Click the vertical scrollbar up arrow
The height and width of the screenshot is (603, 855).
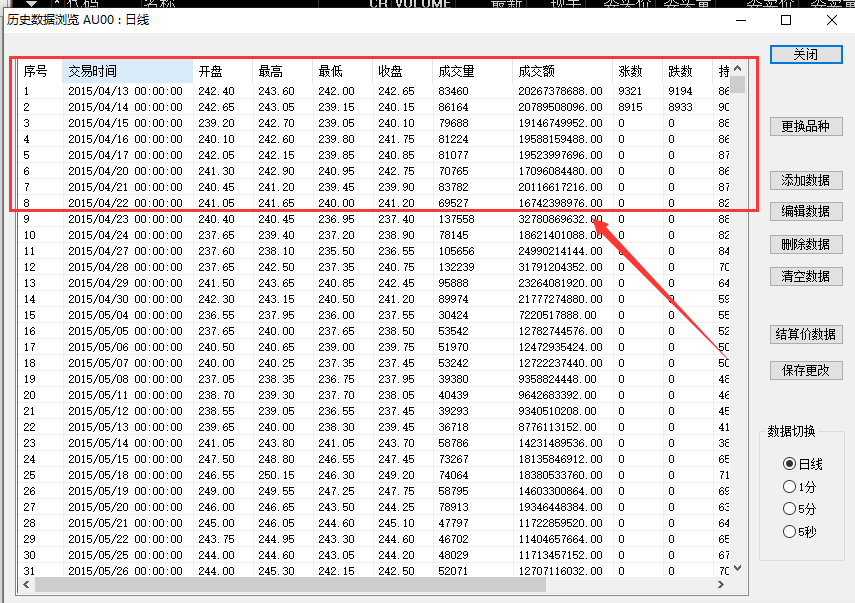738,68
